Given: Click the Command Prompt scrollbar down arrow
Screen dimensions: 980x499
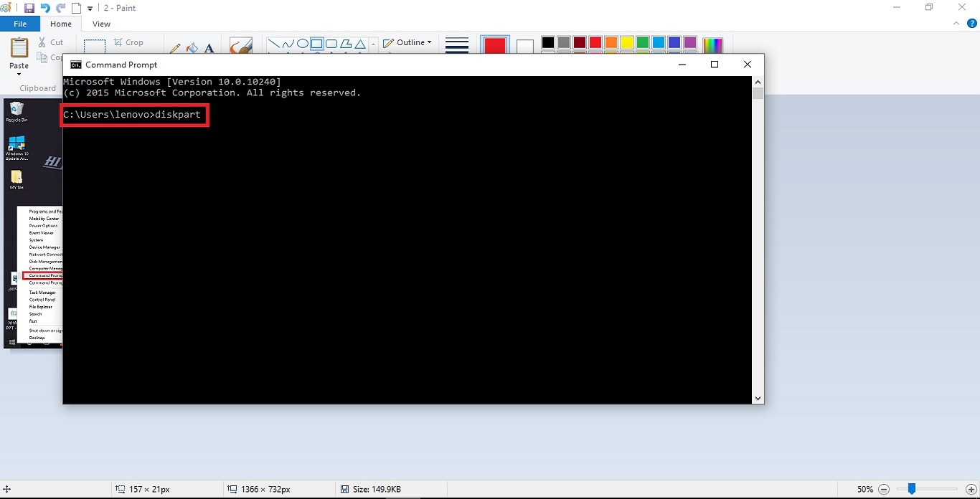Looking at the screenshot, I should (758, 398).
